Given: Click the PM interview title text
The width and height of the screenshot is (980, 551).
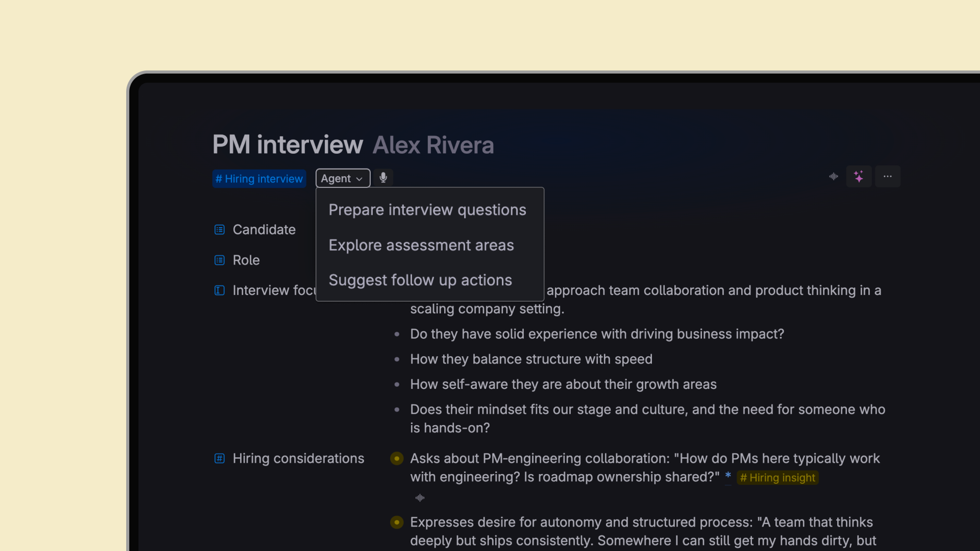Looking at the screenshot, I should click(288, 144).
